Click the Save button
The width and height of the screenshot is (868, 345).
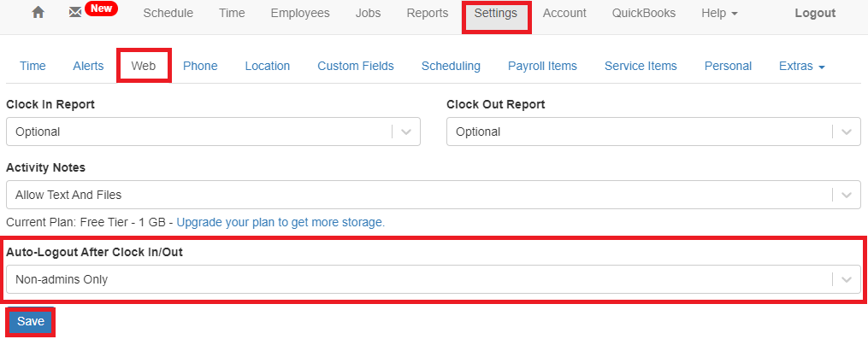coord(31,322)
